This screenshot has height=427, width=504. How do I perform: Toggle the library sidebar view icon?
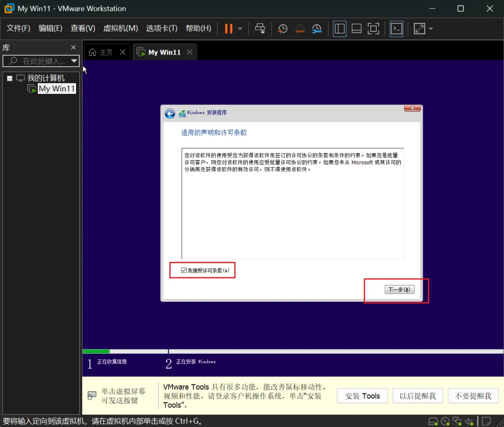click(339, 28)
